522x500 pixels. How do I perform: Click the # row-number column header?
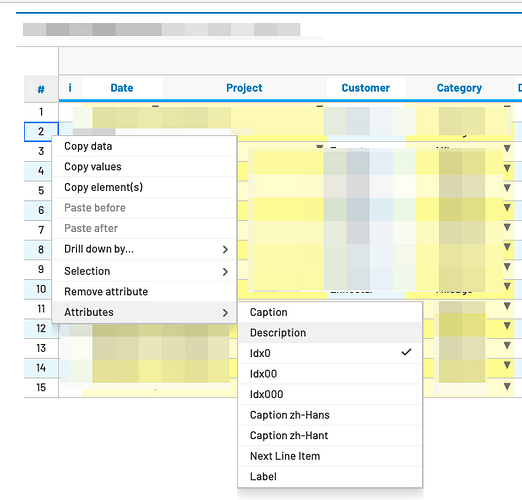[41, 89]
